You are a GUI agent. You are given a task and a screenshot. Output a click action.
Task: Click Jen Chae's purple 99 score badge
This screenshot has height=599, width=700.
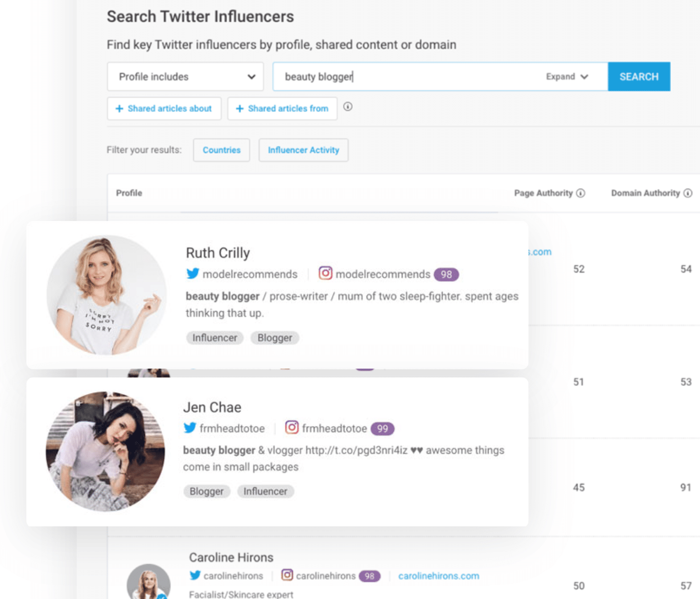pyautogui.click(x=382, y=429)
